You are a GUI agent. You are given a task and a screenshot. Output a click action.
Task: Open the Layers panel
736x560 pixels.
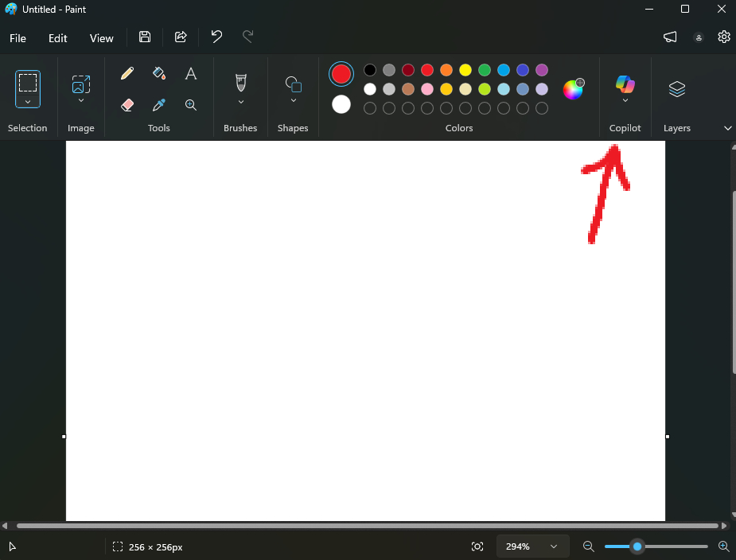coord(676,89)
